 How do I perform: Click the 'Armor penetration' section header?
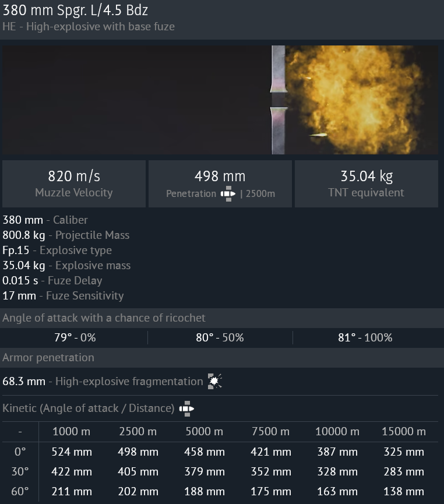(48, 358)
